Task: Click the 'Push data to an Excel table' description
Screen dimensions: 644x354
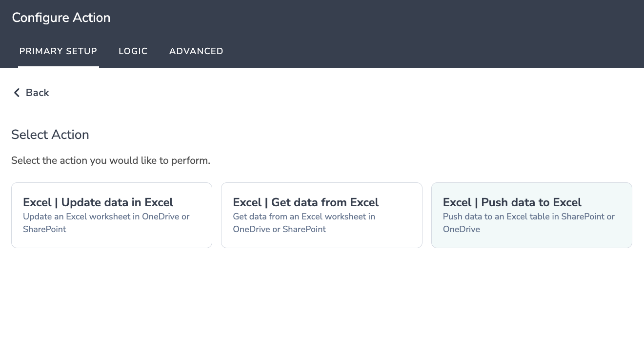Action: pos(529,216)
